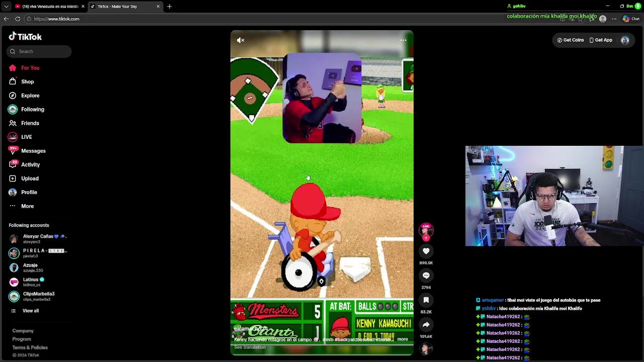Open the Activity notifications
This screenshot has height=362, width=644.
tap(31, 164)
